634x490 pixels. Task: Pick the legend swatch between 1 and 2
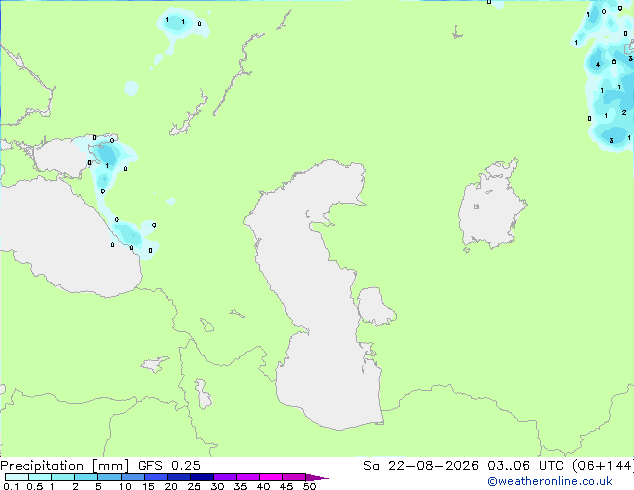[x=63, y=477]
